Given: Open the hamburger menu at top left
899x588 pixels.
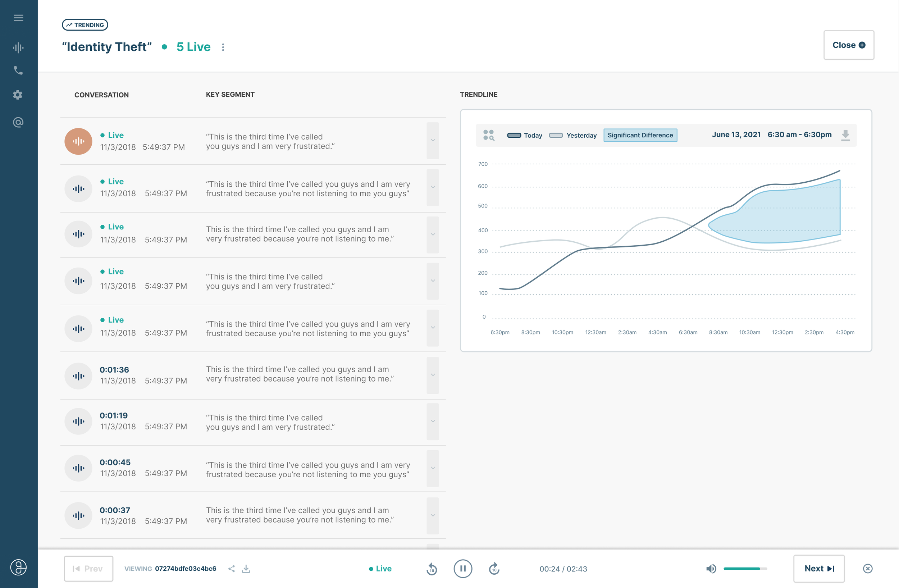Looking at the screenshot, I should [18, 18].
